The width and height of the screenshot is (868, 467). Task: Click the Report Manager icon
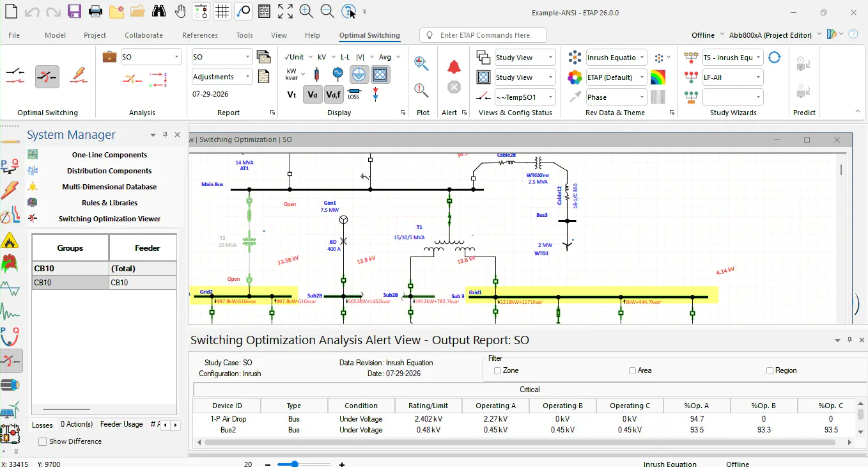click(263, 57)
